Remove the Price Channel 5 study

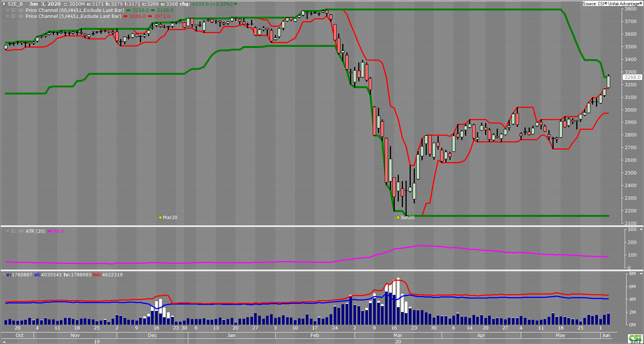click(7, 16)
